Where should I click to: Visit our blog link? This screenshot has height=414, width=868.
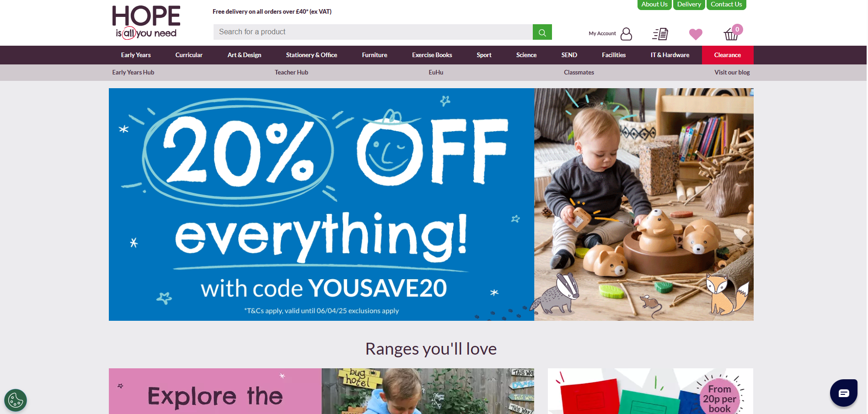coord(732,72)
